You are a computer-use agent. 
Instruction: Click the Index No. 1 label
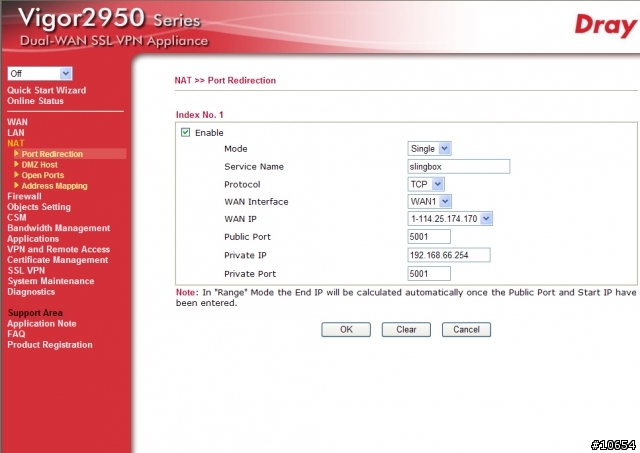pyautogui.click(x=200, y=115)
